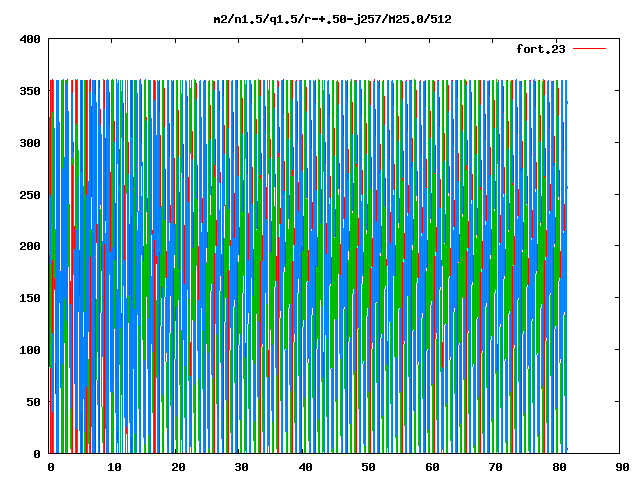This screenshot has width=640, height=480.
Task: Click the y-axis label 300
Action: (x=30, y=143)
